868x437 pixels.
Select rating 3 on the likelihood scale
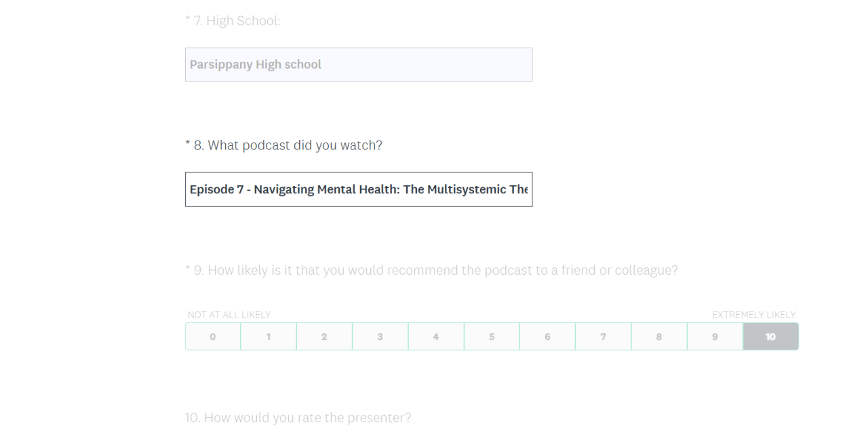[380, 337]
